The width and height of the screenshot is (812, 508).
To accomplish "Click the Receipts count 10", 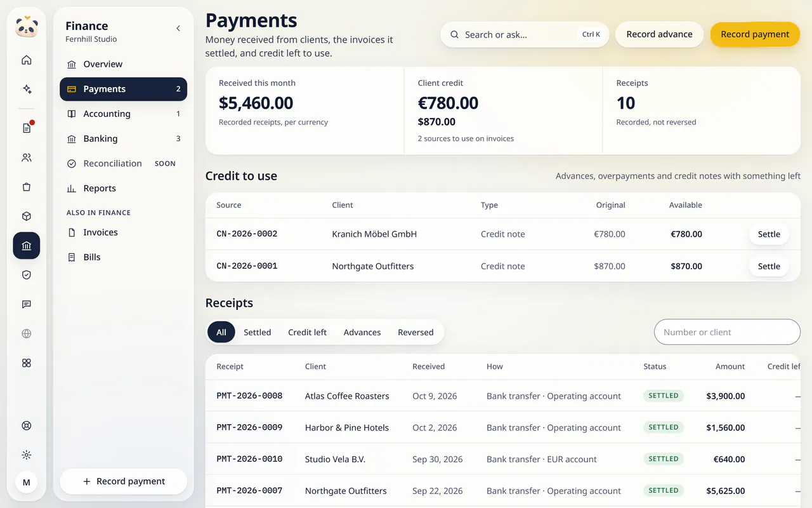I will 625,103.
